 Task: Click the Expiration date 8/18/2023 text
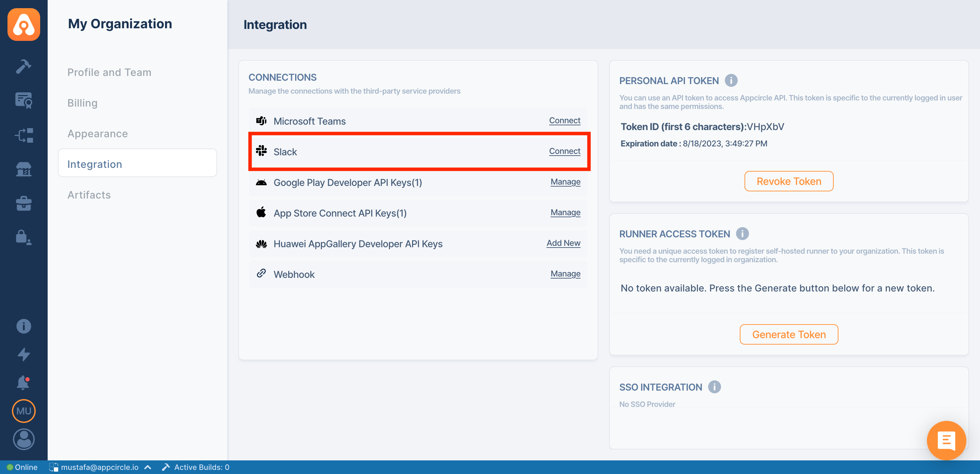point(694,144)
